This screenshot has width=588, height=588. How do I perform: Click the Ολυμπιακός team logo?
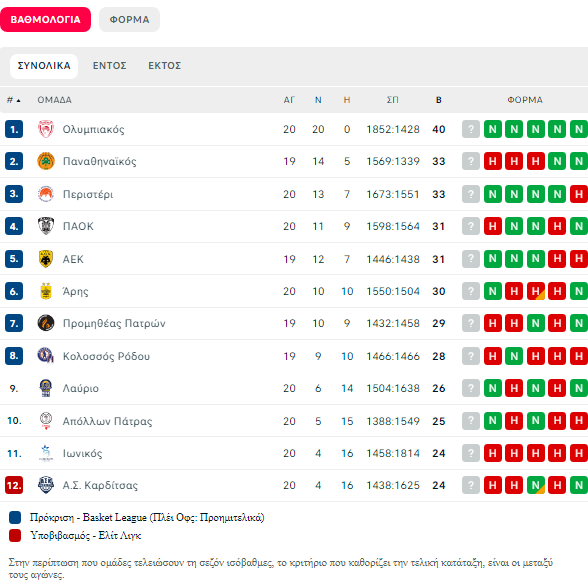(46, 129)
